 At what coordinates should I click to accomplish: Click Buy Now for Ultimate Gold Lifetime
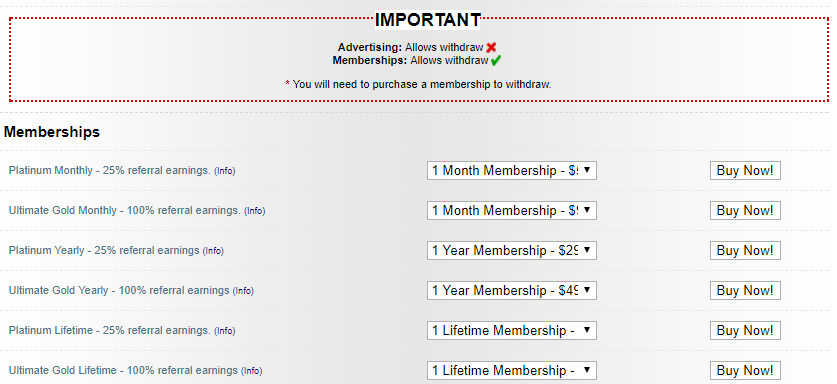[x=745, y=370]
